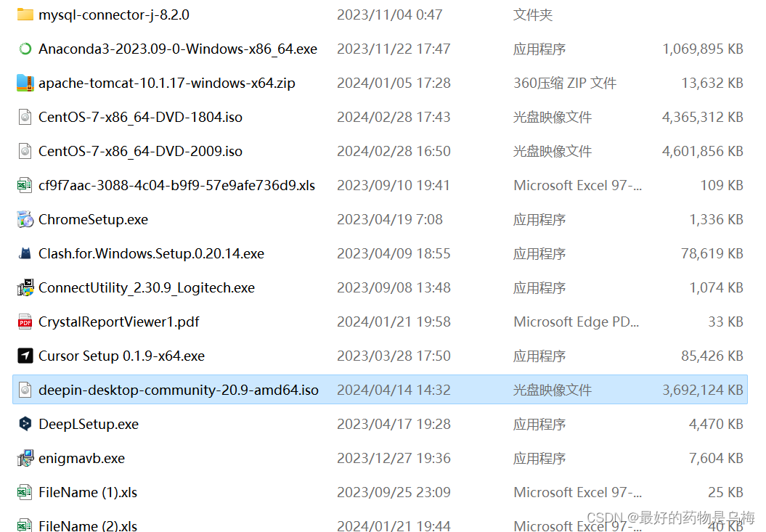The width and height of the screenshot is (766, 532).
Task: Select the apache-tomcat zip archive icon
Action: (25, 83)
